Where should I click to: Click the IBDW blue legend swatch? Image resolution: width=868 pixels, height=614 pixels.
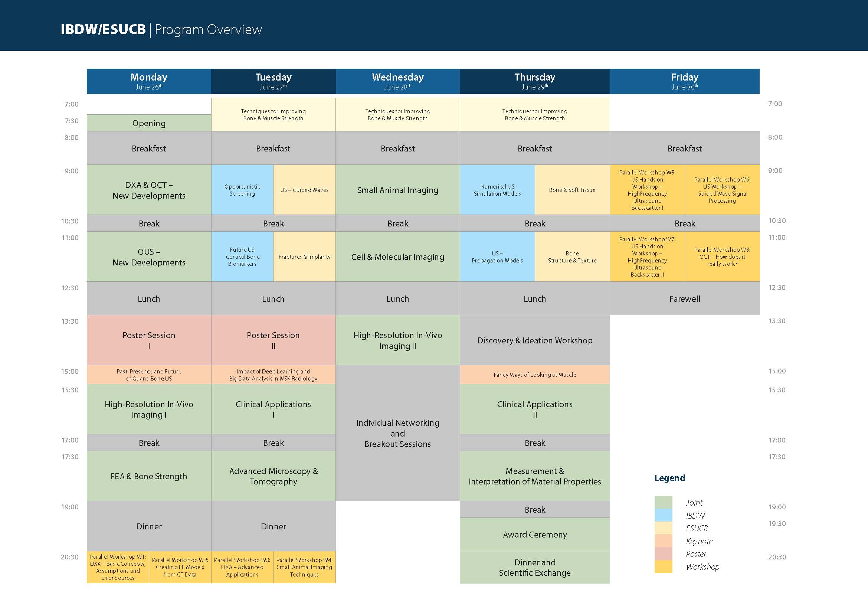coord(663,515)
